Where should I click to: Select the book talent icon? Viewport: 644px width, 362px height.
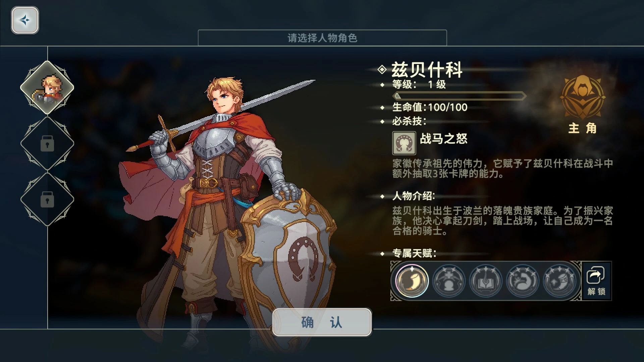(x=486, y=281)
